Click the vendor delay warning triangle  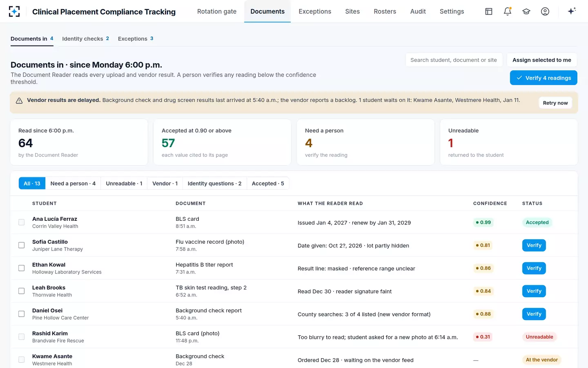click(19, 101)
